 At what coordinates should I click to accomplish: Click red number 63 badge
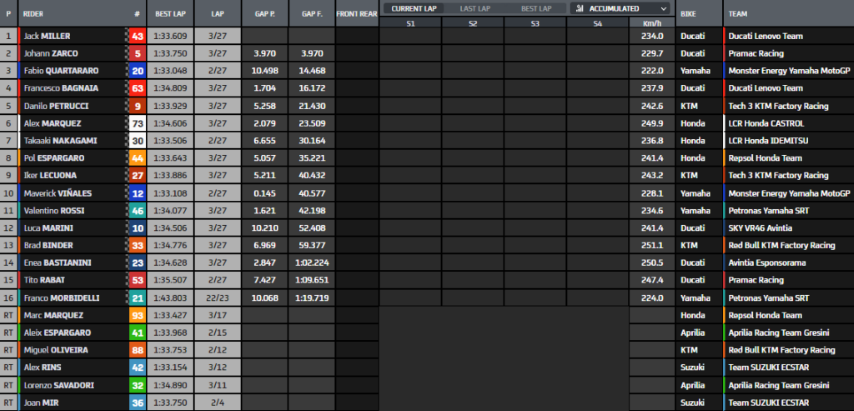(137, 88)
